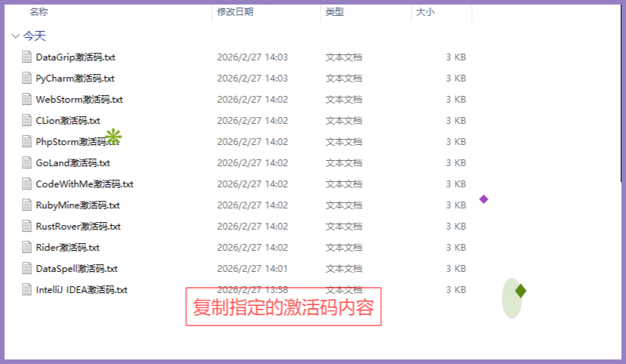The height and width of the screenshot is (364, 626).
Task: Click the 3 KB size in the IntelliJ IDEA激活码.txt row
Action: [456, 290]
